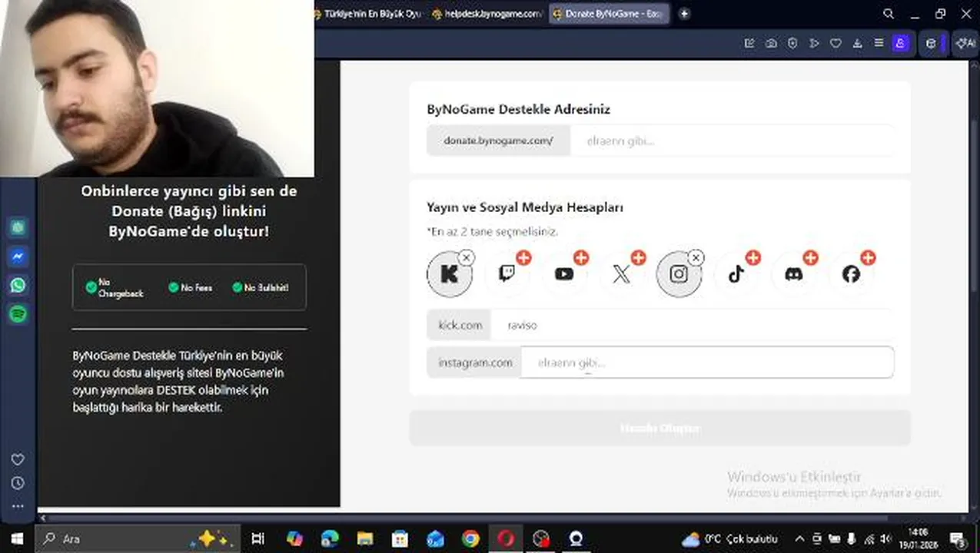The image size is (980, 553).
Task: Open history clock in Opera sidebar
Action: coord(18,483)
